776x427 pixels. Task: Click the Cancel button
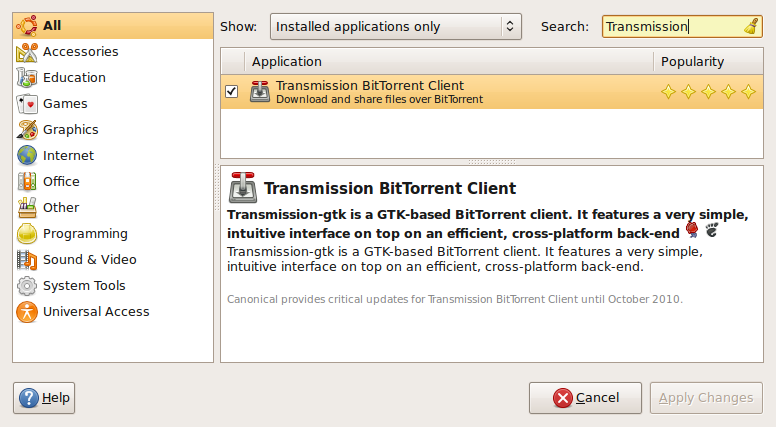point(585,398)
